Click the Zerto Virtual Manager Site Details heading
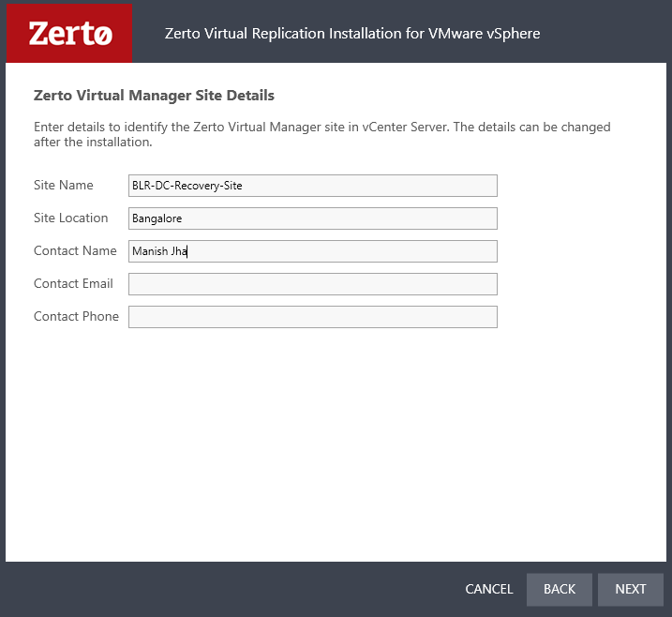Image resolution: width=672 pixels, height=617 pixels. 154,96
